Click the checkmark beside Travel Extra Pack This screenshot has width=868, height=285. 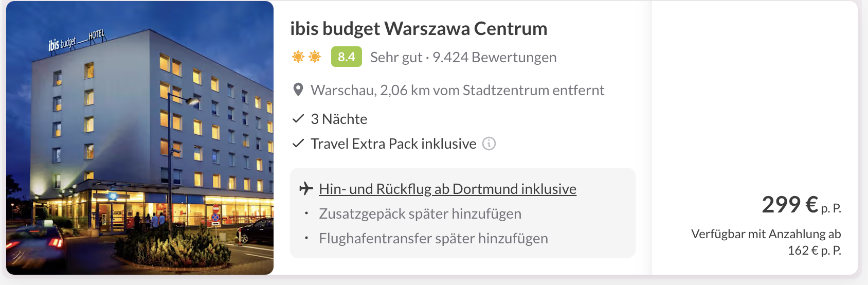tap(298, 144)
